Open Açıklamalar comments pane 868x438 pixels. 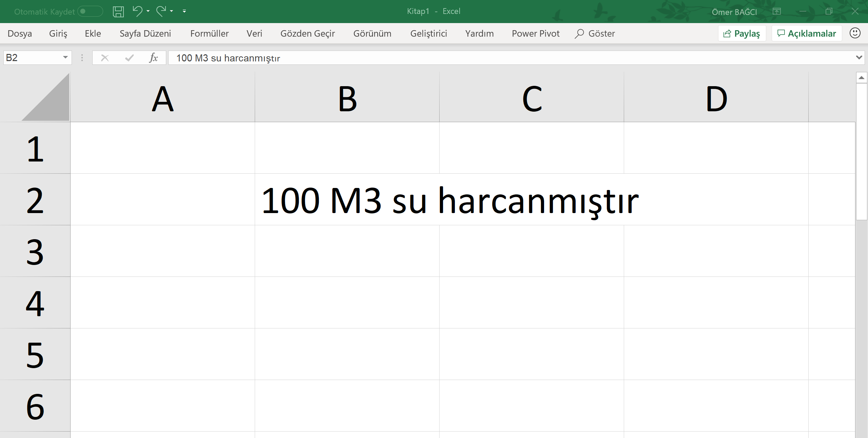point(806,33)
